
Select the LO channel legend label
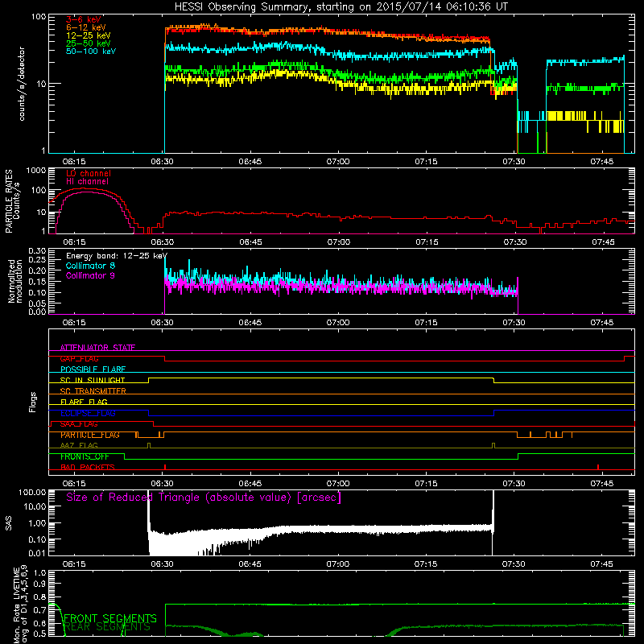coord(89,173)
